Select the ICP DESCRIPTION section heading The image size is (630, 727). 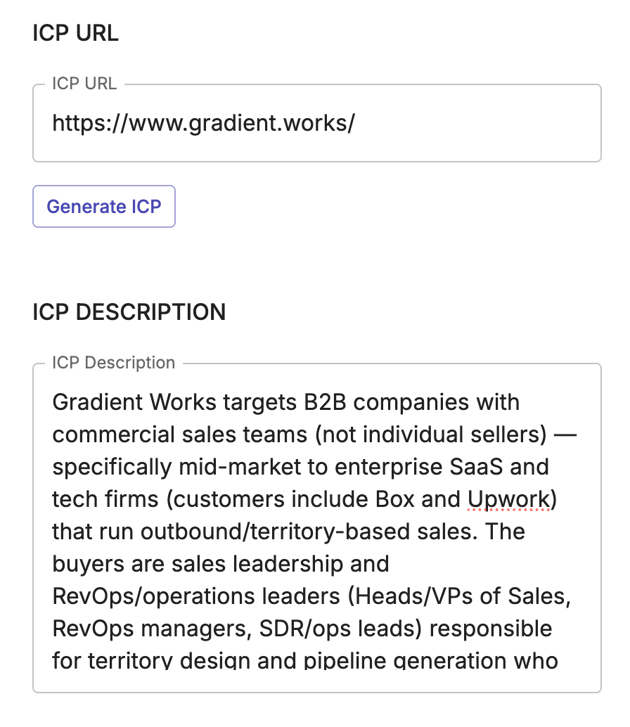(x=129, y=312)
